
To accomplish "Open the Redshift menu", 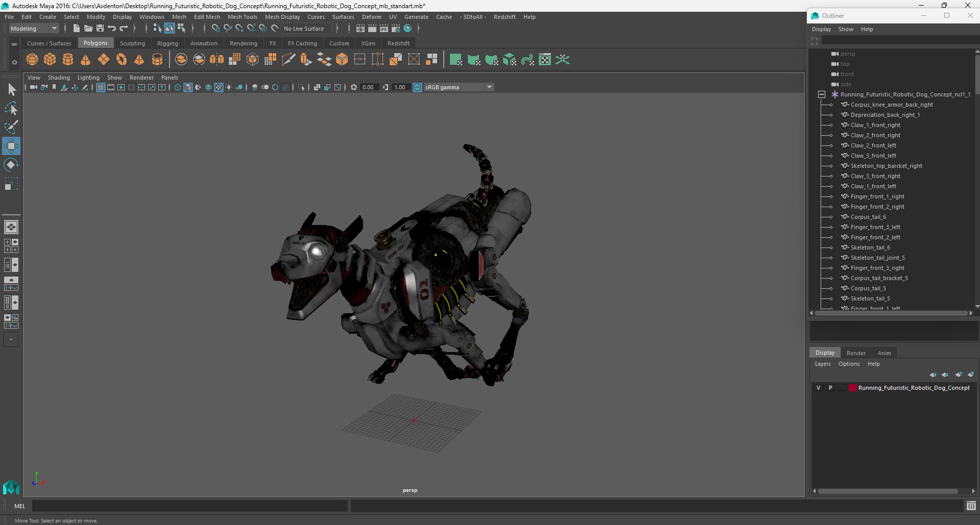I will [x=505, y=17].
